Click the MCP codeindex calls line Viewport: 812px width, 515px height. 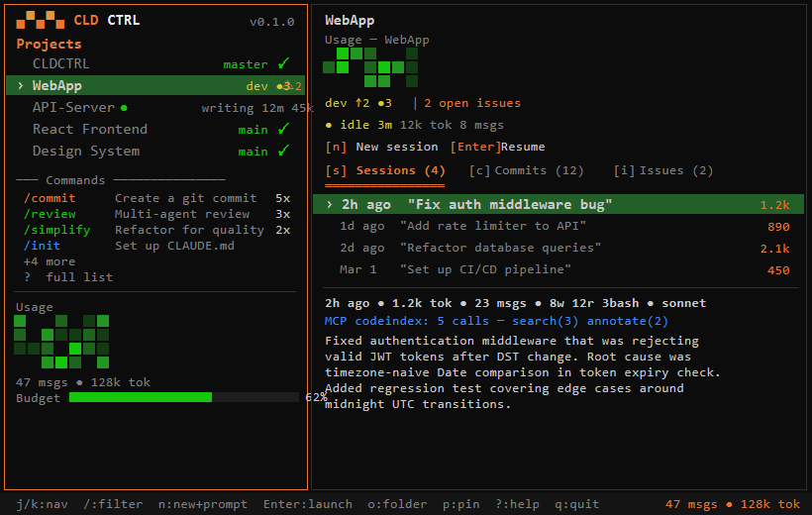496,321
